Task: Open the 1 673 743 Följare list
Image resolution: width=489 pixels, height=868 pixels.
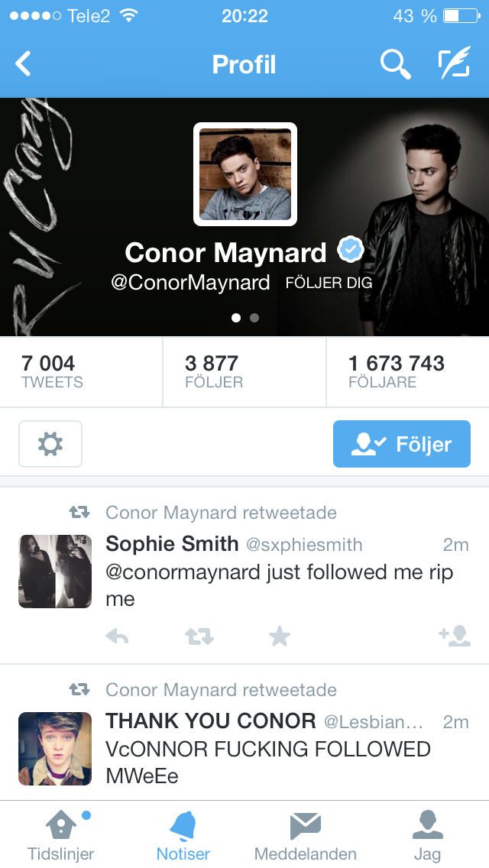Action: pyautogui.click(x=407, y=372)
